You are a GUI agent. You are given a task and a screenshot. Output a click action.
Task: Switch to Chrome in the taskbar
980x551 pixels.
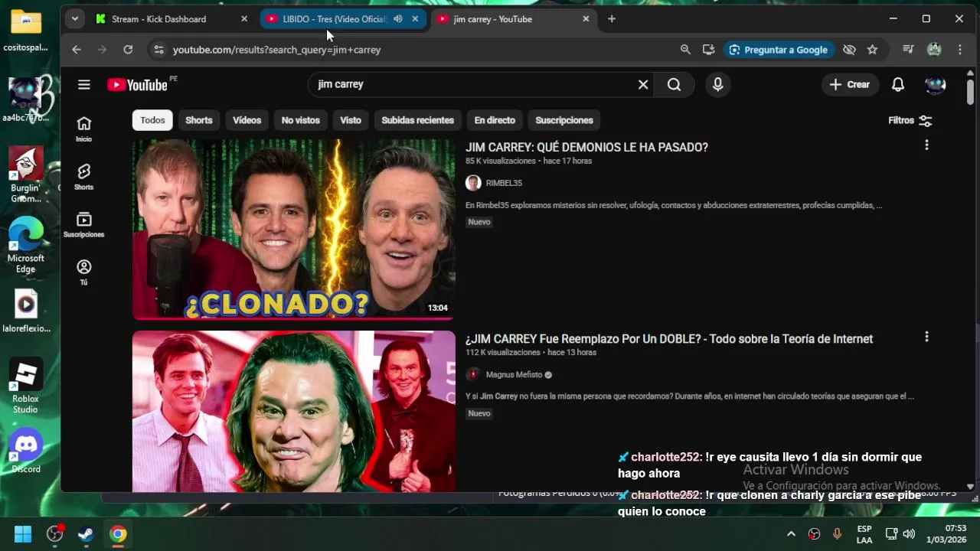(118, 534)
